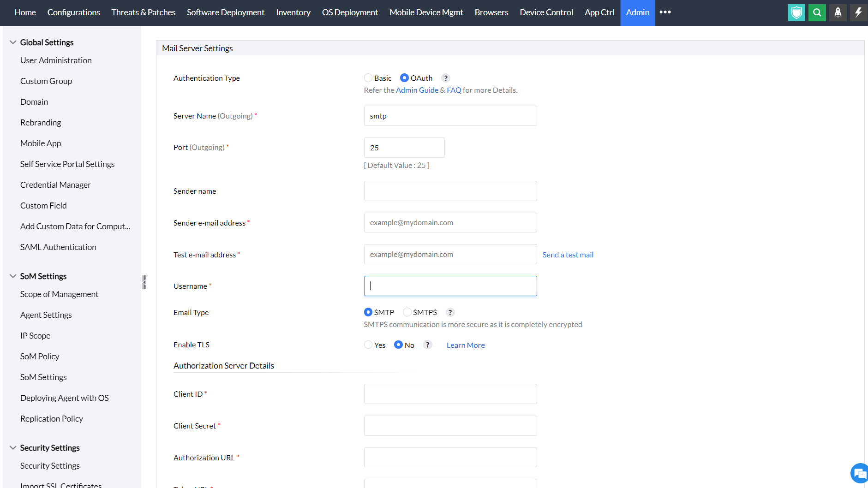The image size is (868, 488).
Task: Click the Send a test mail link
Action: click(568, 255)
